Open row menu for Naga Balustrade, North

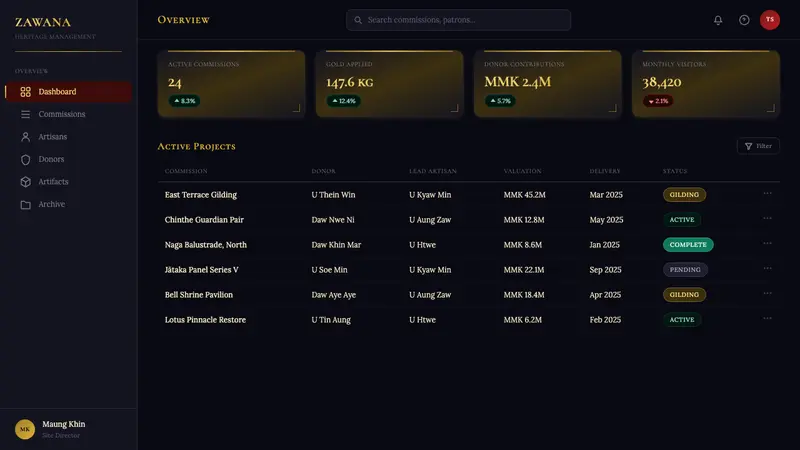point(767,243)
